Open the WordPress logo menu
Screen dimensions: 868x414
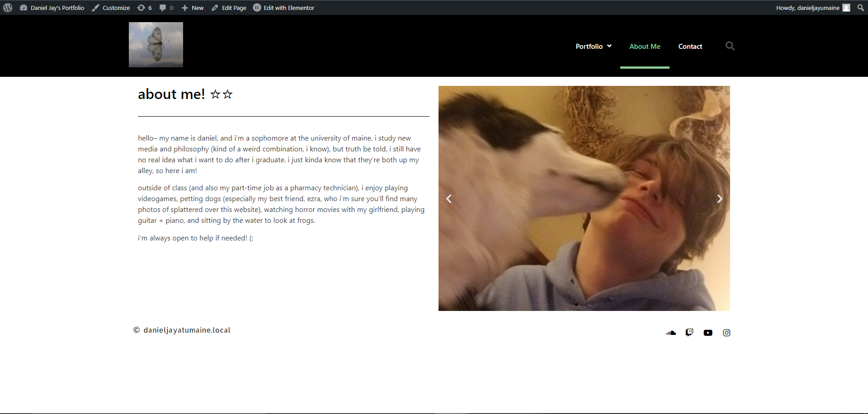(8, 8)
